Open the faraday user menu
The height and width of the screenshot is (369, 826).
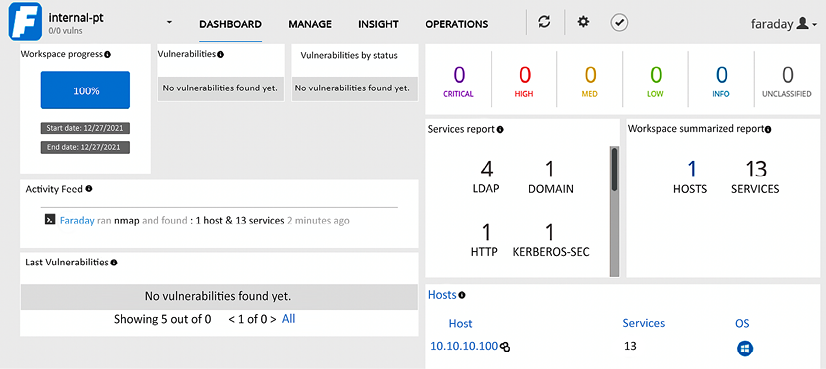point(783,24)
